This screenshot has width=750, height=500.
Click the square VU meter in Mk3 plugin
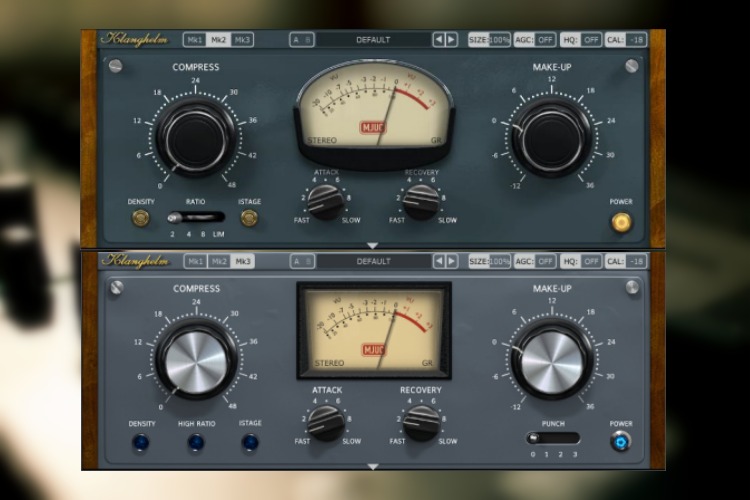click(x=374, y=331)
